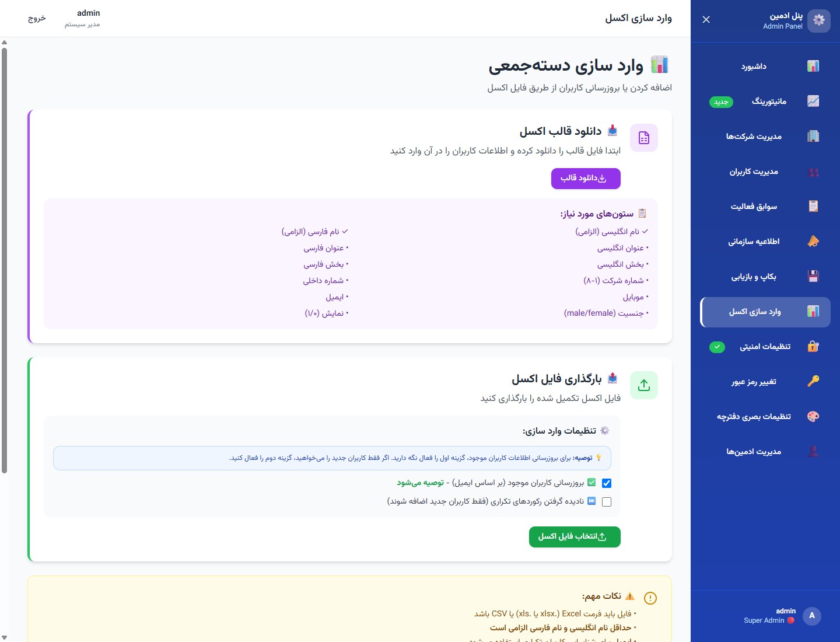Open تنظیمات بصری دفترچه settings
840x642 pixels.
(x=765, y=417)
